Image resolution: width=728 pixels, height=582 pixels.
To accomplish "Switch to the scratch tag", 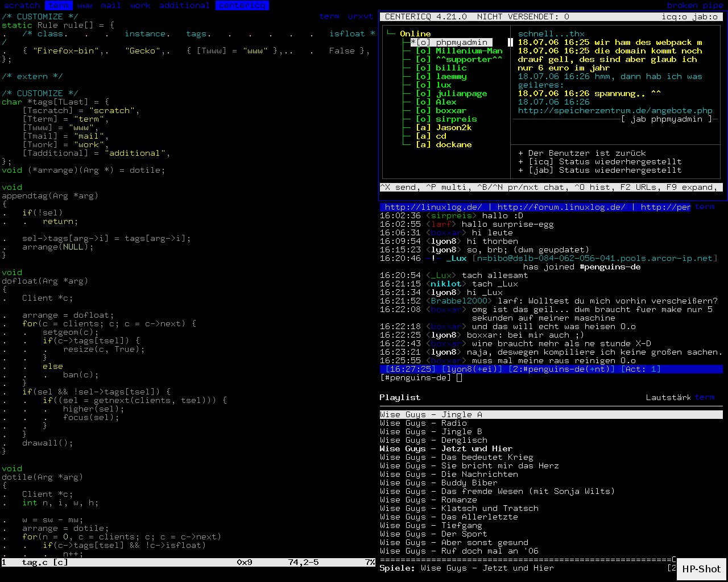I will (x=22, y=5).
